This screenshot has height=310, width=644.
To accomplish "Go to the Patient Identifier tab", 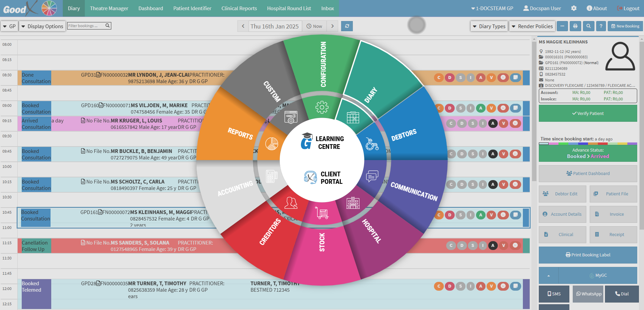I will pyautogui.click(x=192, y=8).
